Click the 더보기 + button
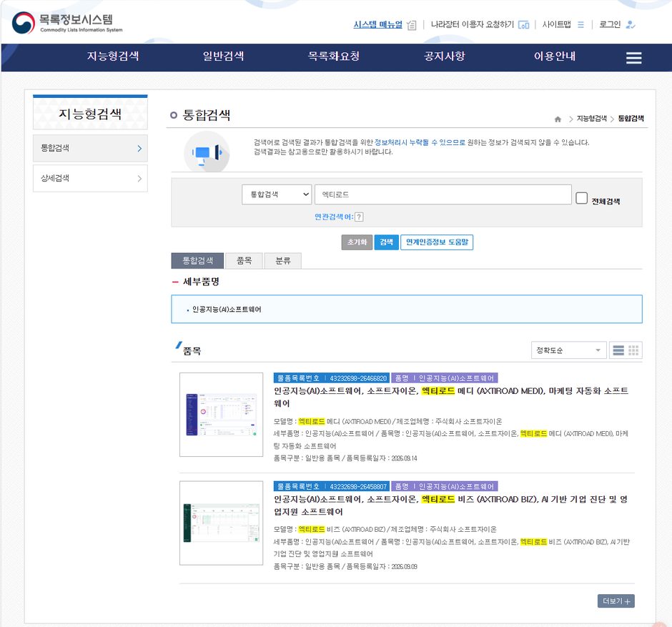This screenshot has width=672, height=627. tap(616, 601)
